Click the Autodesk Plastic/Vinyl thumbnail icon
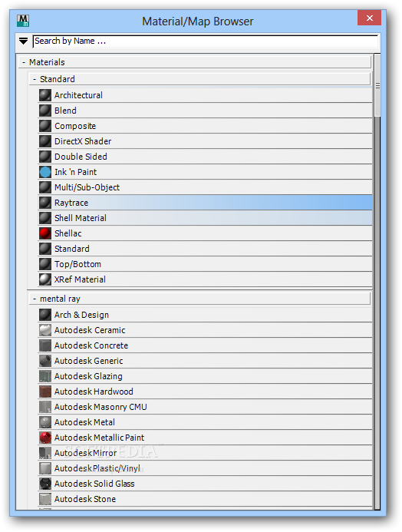This screenshot has width=402, height=532. [45, 468]
